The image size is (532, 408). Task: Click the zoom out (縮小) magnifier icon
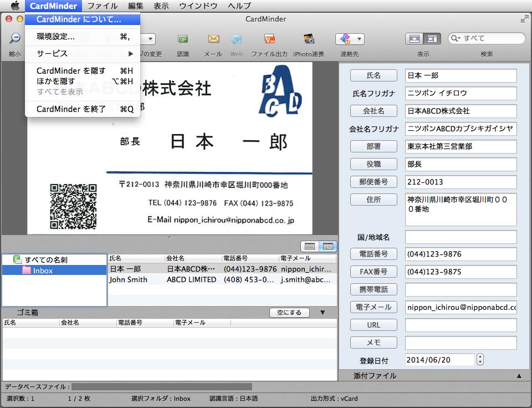pyautogui.click(x=15, y=38)
